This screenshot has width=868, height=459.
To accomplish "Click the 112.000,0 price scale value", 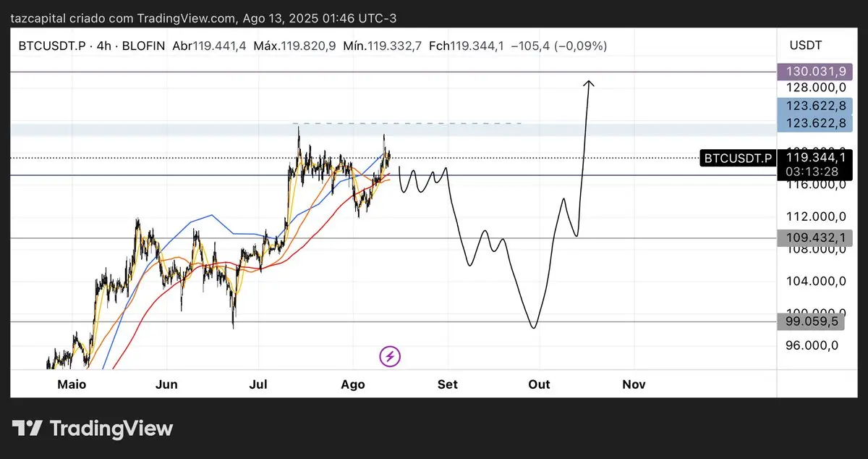I will coord(816,216).
